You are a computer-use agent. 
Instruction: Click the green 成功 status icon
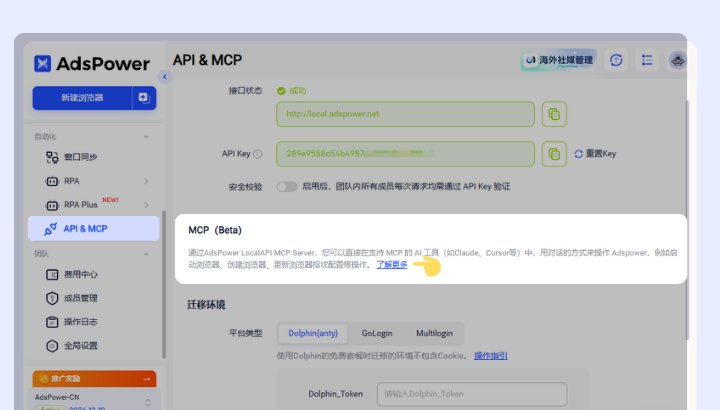pyautogui.click(x=281, y=91)
